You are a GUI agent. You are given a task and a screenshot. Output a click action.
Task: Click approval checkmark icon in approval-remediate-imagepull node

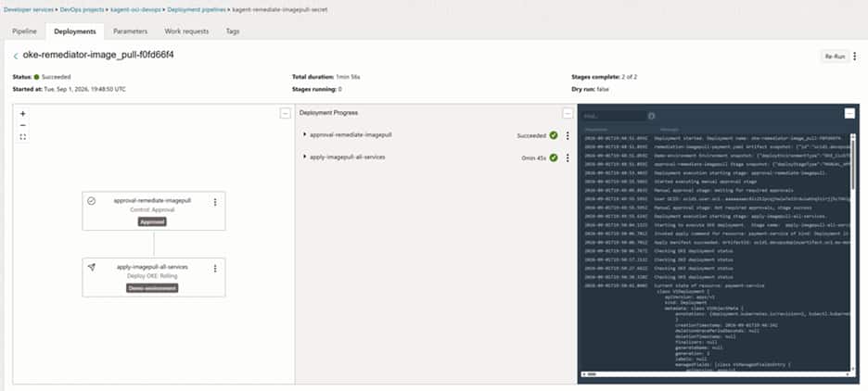pos(91,201)
